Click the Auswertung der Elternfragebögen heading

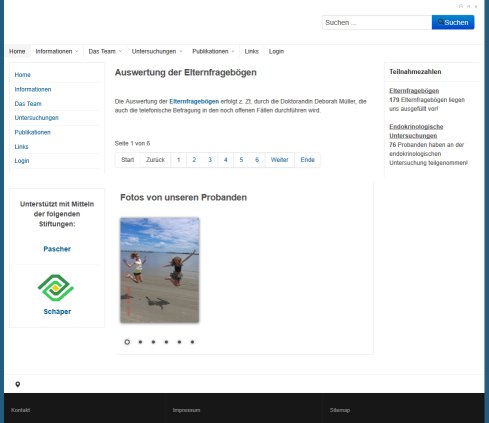(186, 73)
